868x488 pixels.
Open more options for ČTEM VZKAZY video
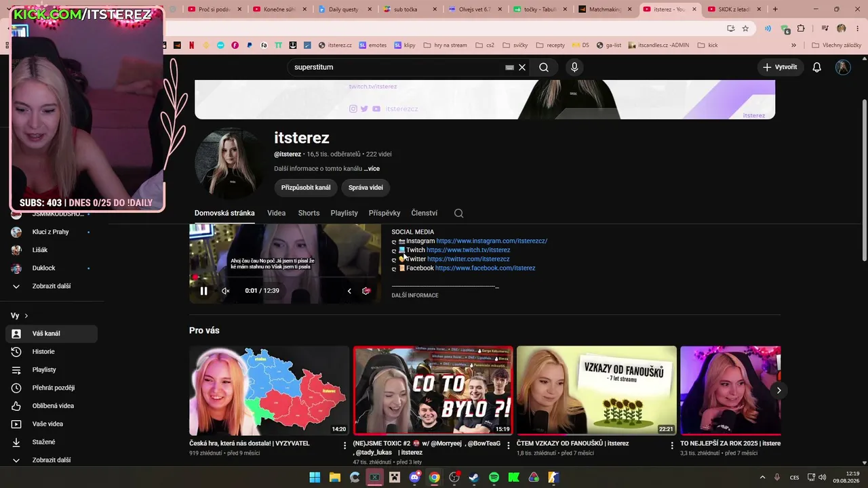tap(672, 446)
